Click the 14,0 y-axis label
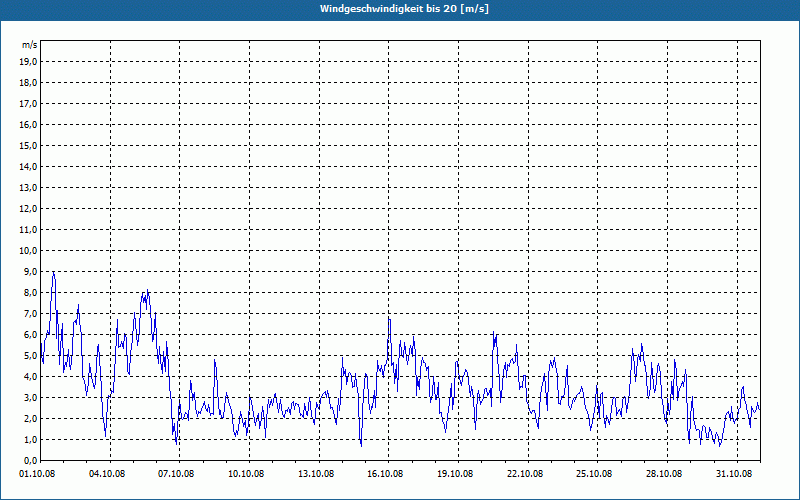800x500 pixels. [28, 166]
